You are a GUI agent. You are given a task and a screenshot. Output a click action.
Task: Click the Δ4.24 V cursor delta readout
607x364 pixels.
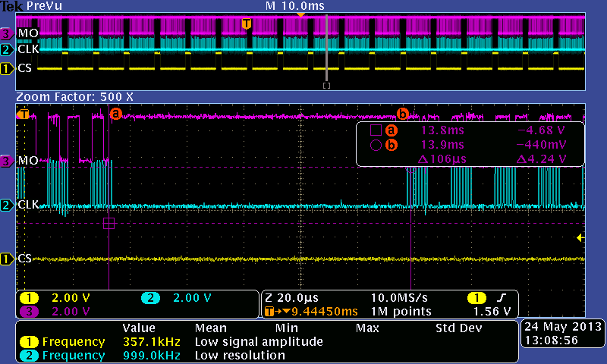541,159
